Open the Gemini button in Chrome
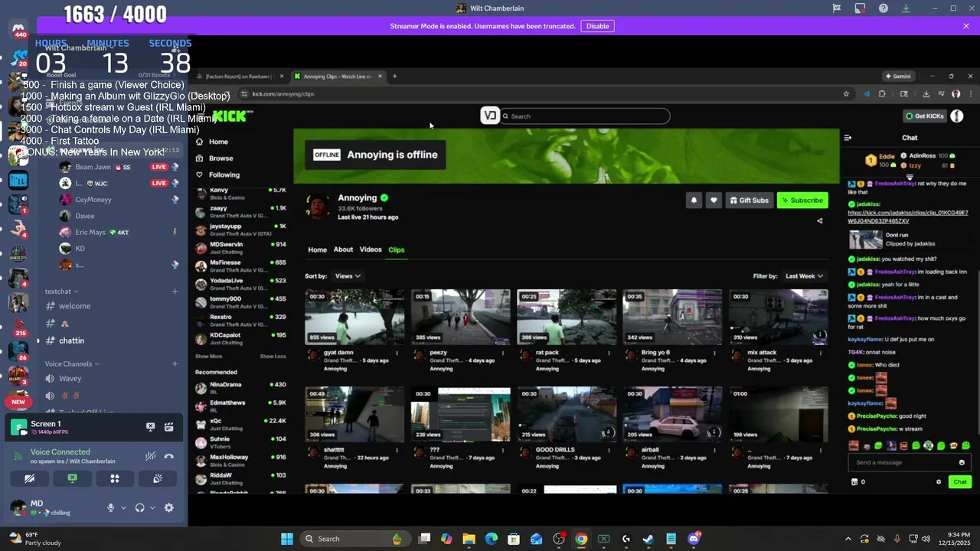The image size is (980, 551). click(898, 77)
